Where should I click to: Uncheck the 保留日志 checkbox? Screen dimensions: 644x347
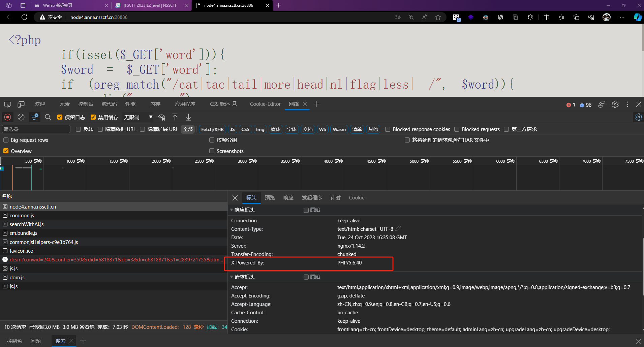pyautogui.click(x=60, y=117)
